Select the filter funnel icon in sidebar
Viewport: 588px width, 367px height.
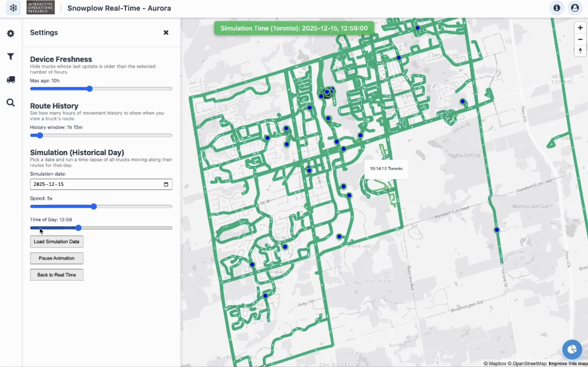click(x=11, y=56)
